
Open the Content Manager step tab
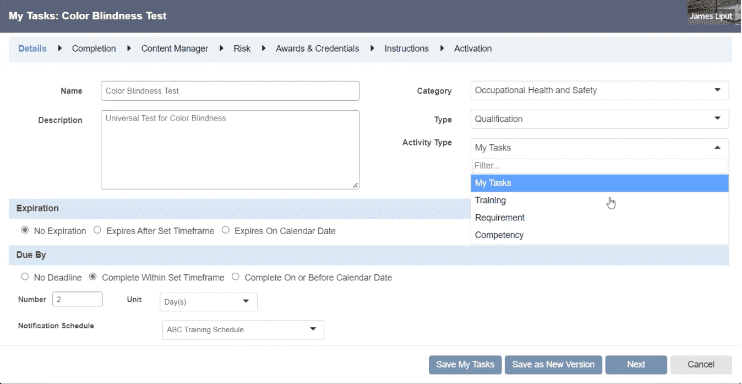tap(175, 48)
